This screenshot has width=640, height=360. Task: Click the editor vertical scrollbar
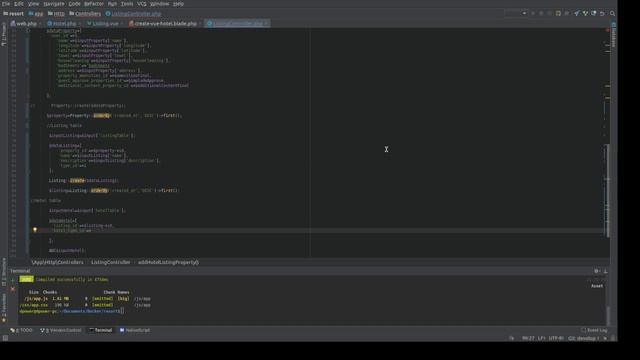pos(607,191)
